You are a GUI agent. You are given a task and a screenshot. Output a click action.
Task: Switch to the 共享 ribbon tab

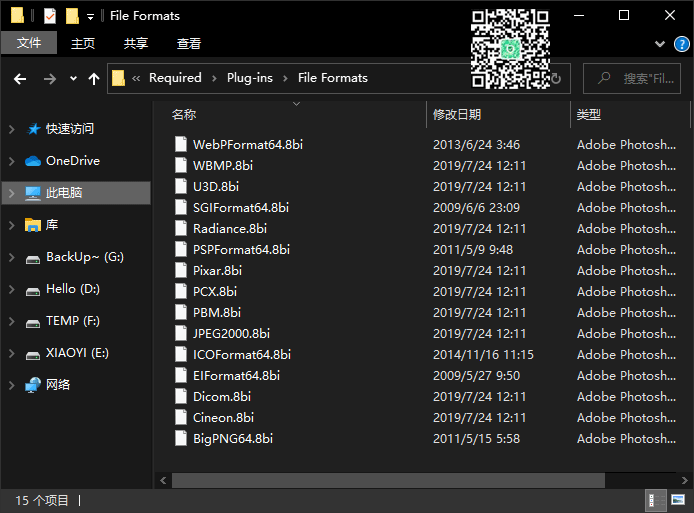click(136, 43)
